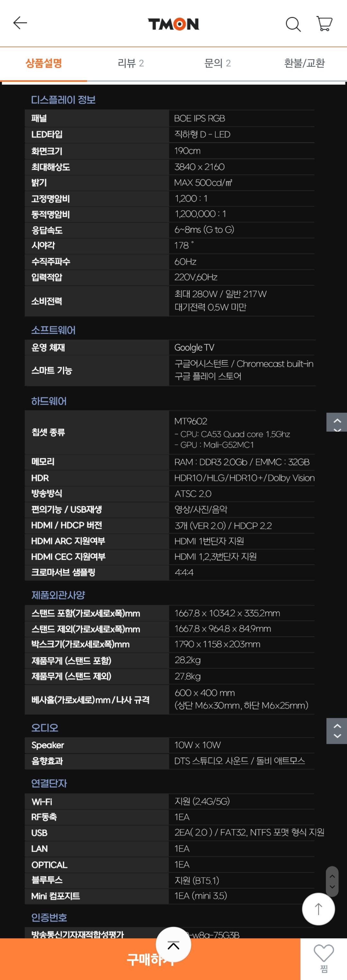Open the 문의 2 tab
Screen dimensions: 347x980
point(217,63)
